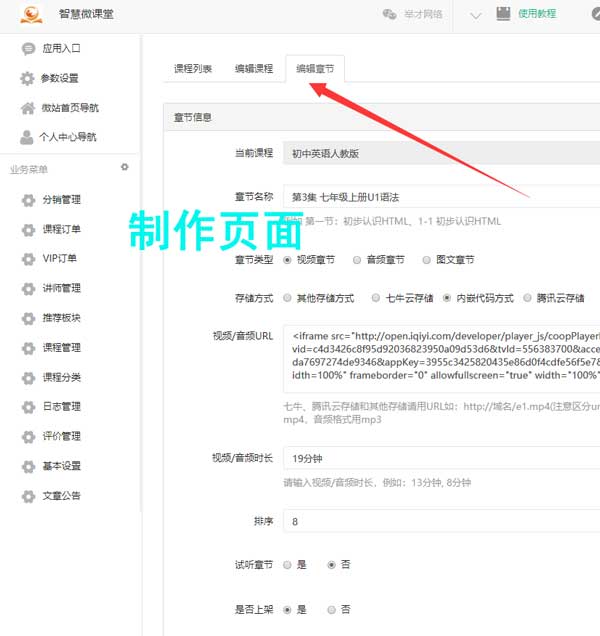Open the 使用教程 link
Viewport: 600px width, 636px height.
(x=537, y=14)
